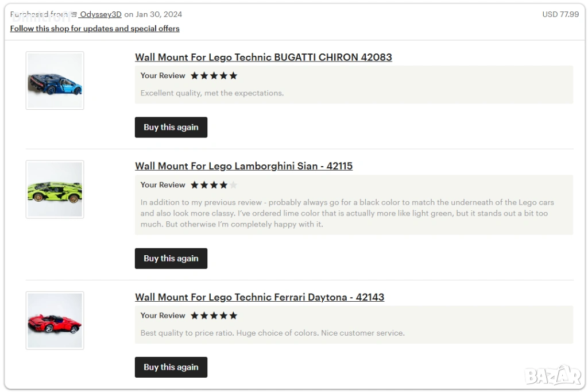Screen dimensions: 588x392
Task: Click the fifth star of Ferrari Daytona review
Action: [x=233, y=316]
